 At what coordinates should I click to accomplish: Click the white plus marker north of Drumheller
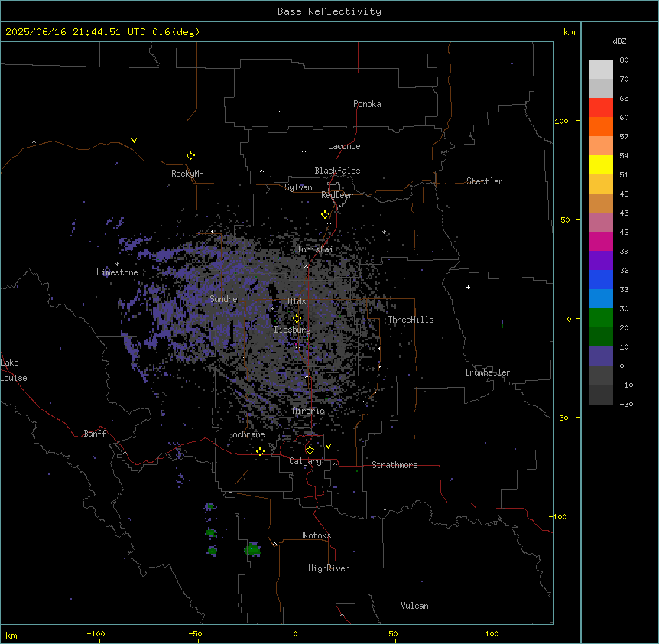tap(468, 287)
